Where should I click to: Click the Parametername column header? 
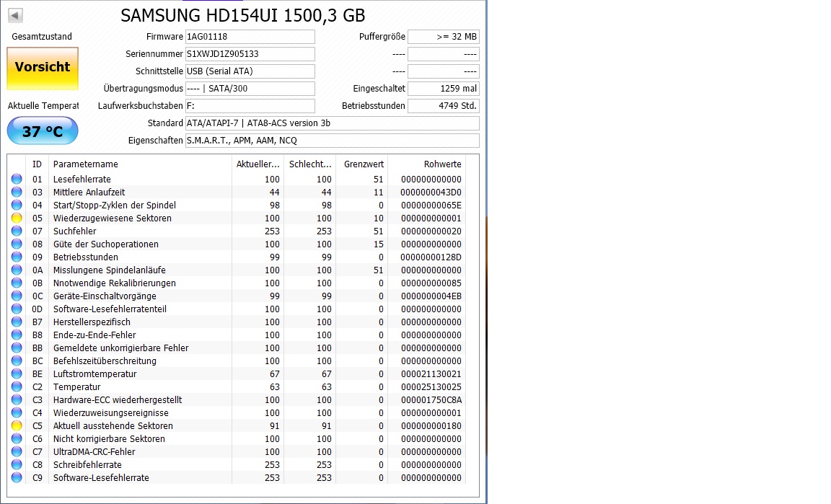[x=140, y=164]
